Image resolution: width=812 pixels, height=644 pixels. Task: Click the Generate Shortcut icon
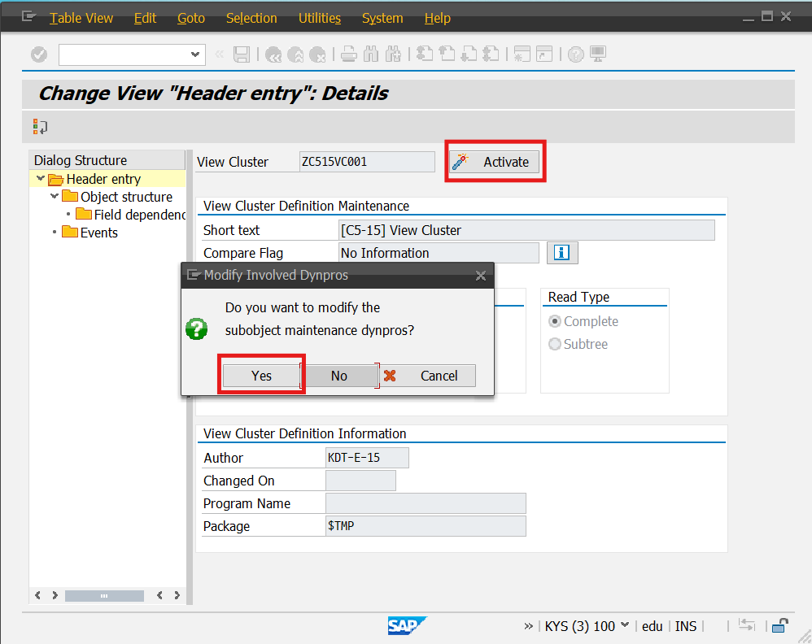pos(544,54)
